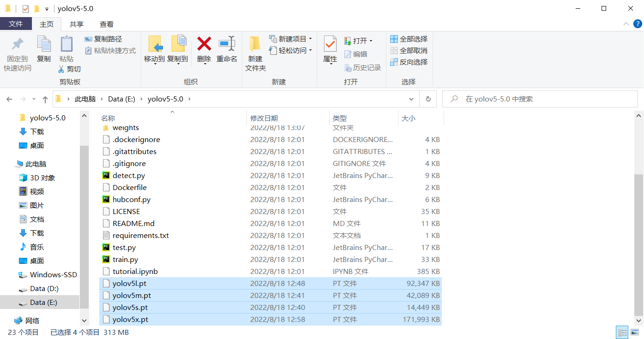Click Paste shortcut (粘贴快捷方式)
This screenshot has width=644, height=339.
coord(110,51)
